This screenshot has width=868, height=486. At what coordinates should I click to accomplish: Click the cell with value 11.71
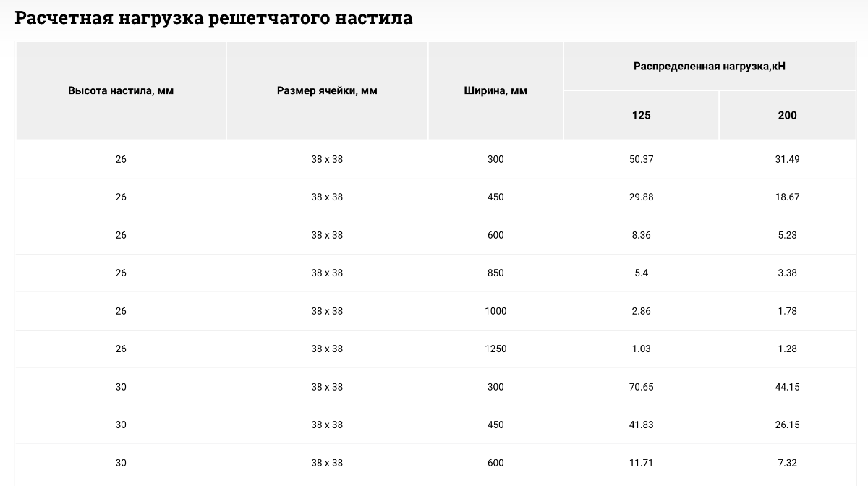[x=641, y=463]
